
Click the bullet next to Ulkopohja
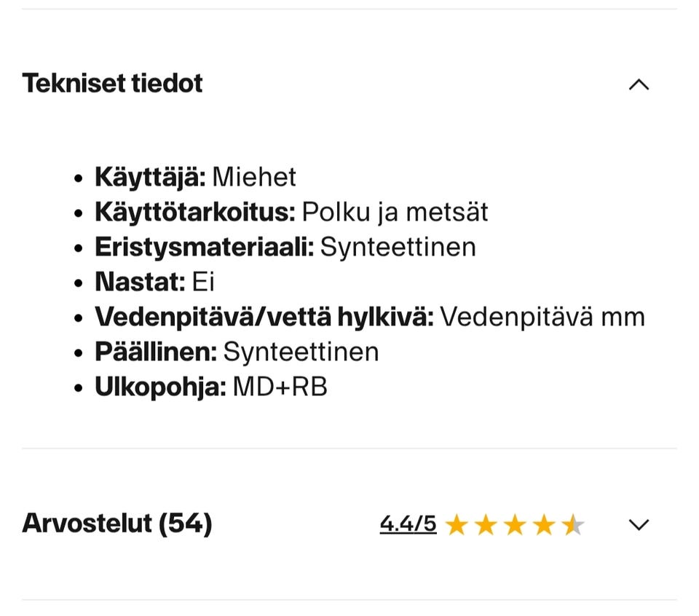coord(77,384)
